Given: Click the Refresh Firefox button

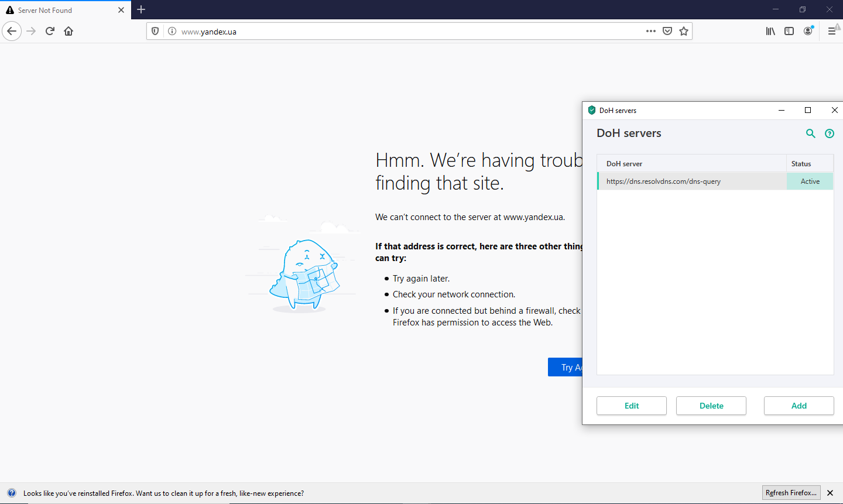Looking at the screenshot, I should pos(791,493).
